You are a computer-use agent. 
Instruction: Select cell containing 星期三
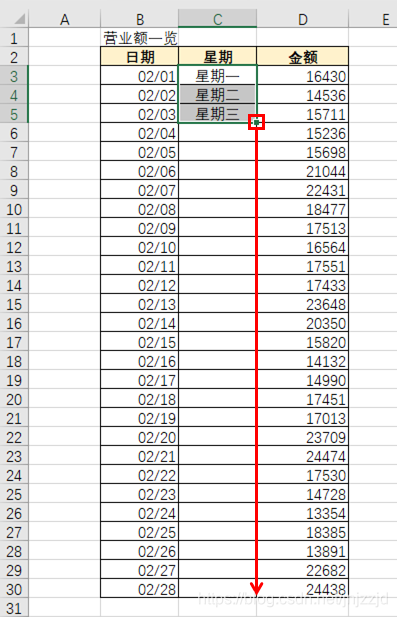point(218,114)
